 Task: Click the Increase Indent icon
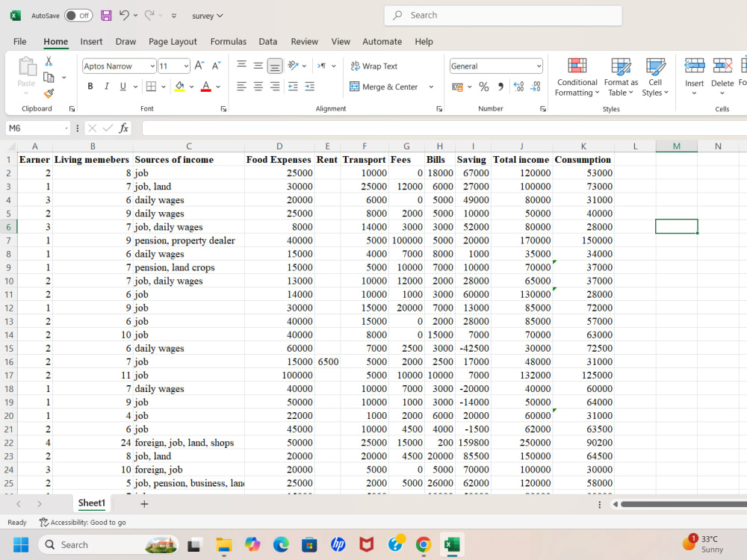(310, 87)
